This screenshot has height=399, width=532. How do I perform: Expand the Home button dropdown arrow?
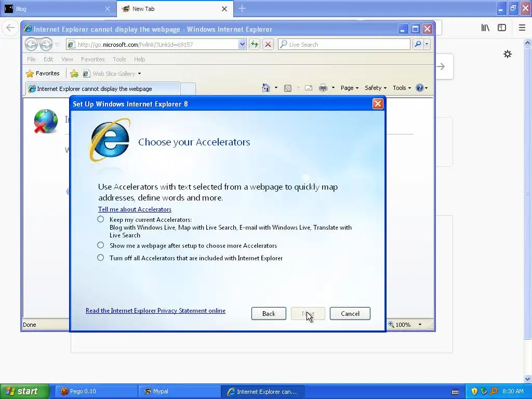tap(276, 88)
